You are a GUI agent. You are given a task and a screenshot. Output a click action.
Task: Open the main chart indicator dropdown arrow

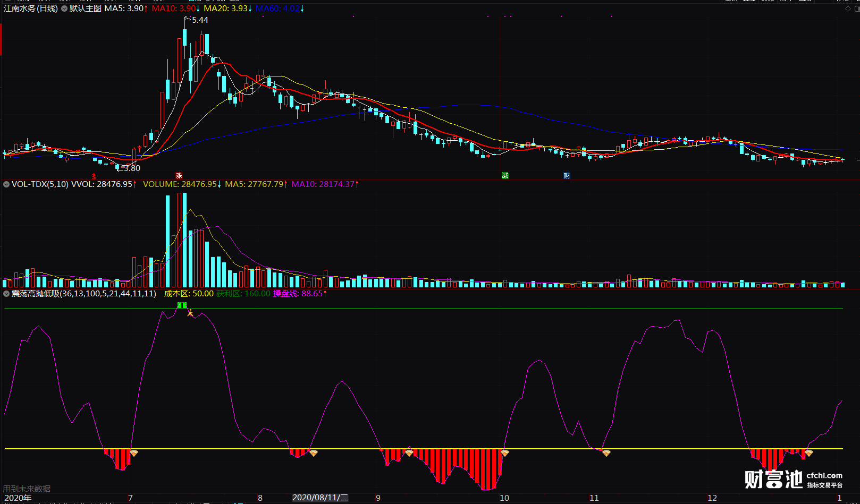[64, 8]
